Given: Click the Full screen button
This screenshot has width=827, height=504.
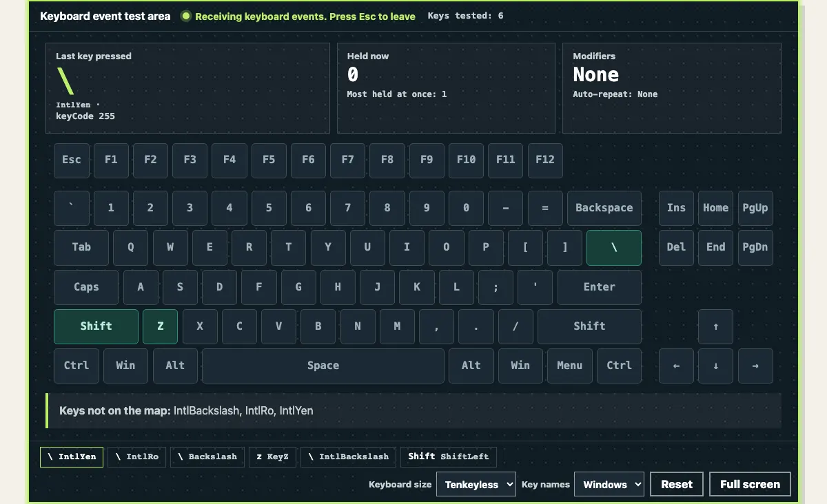Looking at the screenshot, I should pyautogui.click(x=750, y=484).
